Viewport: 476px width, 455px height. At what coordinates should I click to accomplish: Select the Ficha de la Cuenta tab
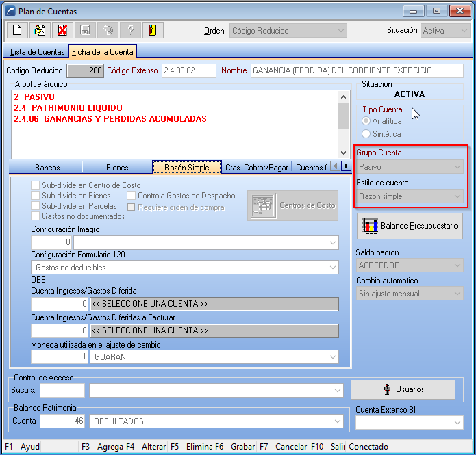click(103, 52)
